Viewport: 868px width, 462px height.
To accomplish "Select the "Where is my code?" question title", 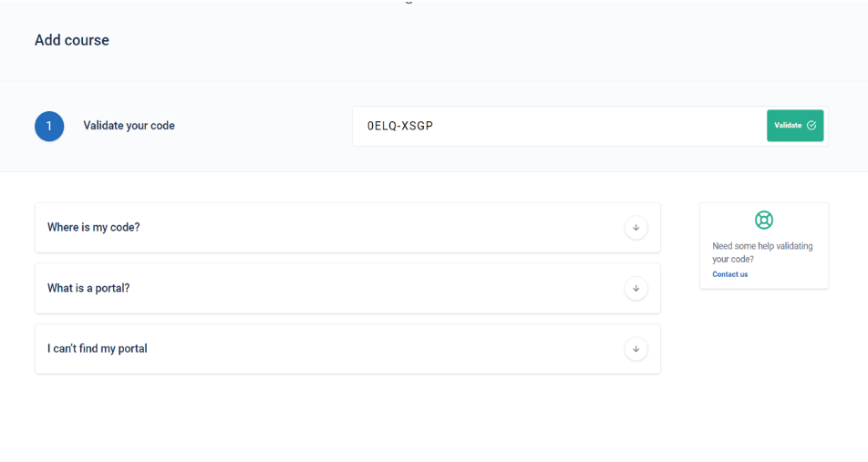I will (94, 228).
